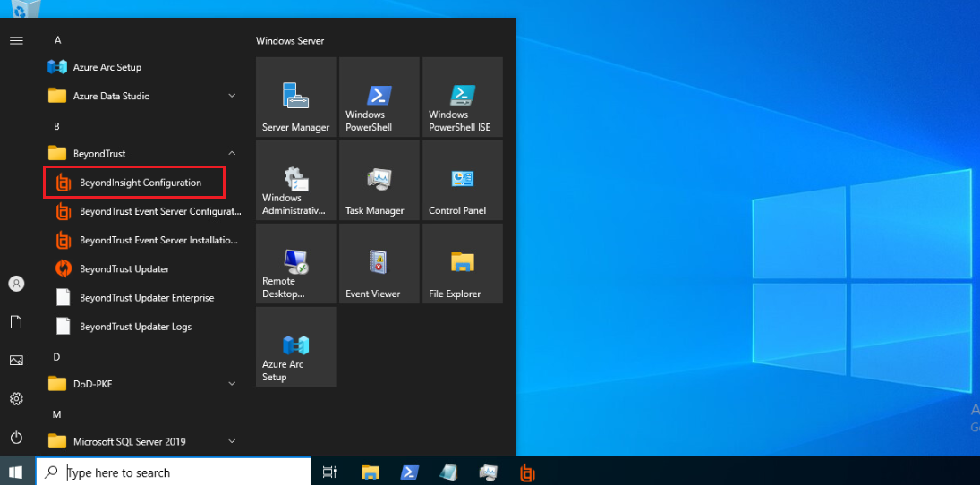Open BeyondTrust Event Server Installation entry
This screenshot has height=485, width=980.
(143, 241)
